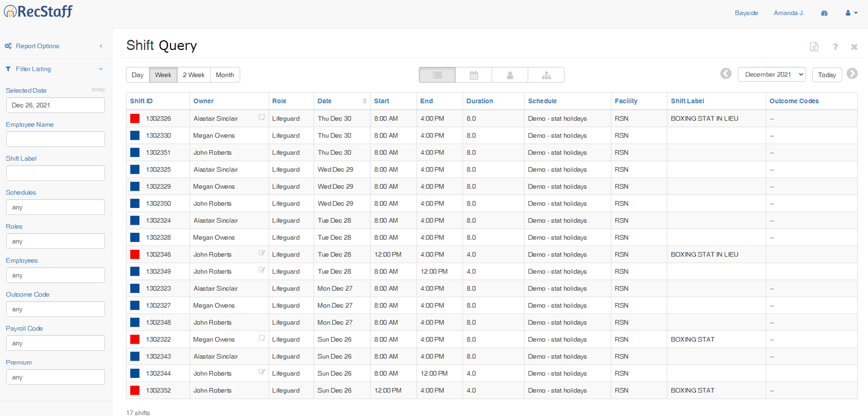This screenshot has width=868, height=416.
Task: Click blue color square of shift 1302330
Action: coord(135,135)
